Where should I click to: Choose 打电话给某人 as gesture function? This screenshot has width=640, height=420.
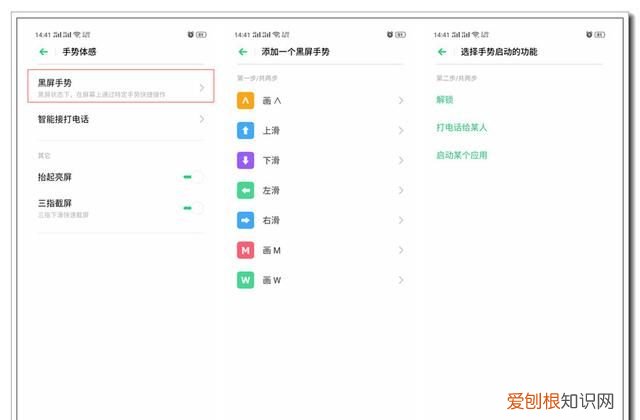(x=462, y=128)
